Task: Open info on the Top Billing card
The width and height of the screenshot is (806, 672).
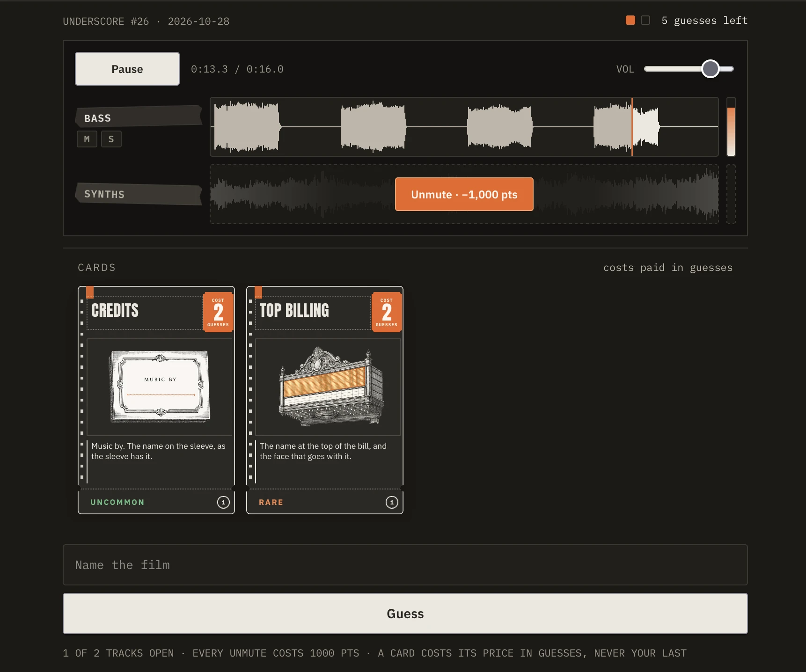Action: click(392, 502)
